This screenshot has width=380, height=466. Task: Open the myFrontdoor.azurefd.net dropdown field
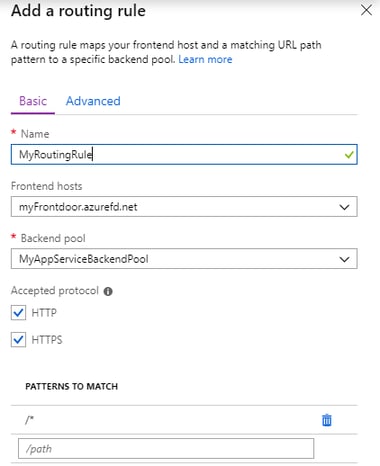[x=184, y=207]
